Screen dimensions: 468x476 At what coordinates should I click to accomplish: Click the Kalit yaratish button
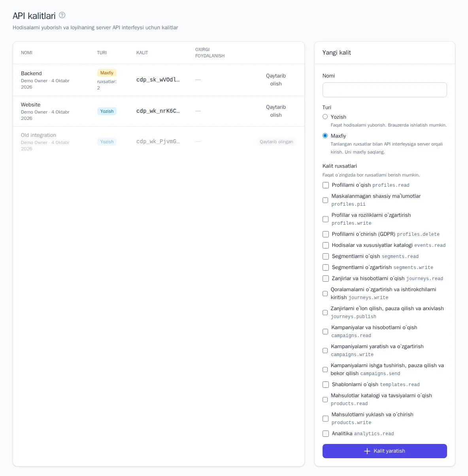pos(385,451)
